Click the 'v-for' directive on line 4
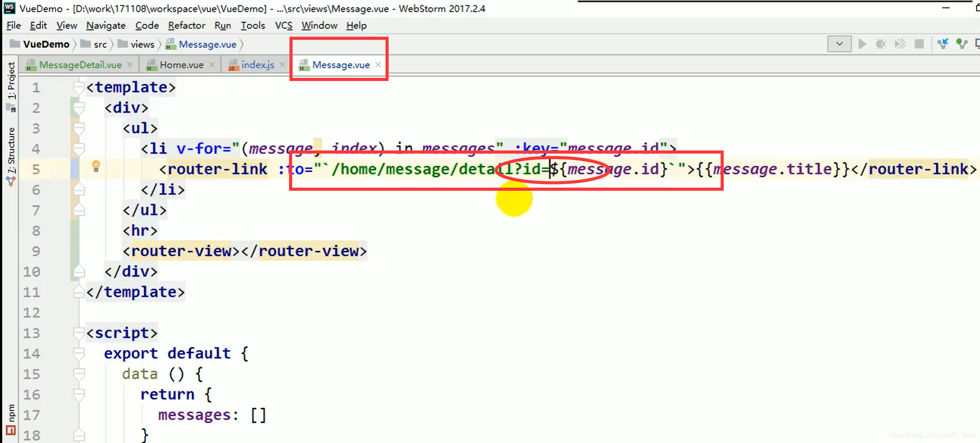This screenshot has width=980, height=443. pyautogui.click(x=199, y=148)
